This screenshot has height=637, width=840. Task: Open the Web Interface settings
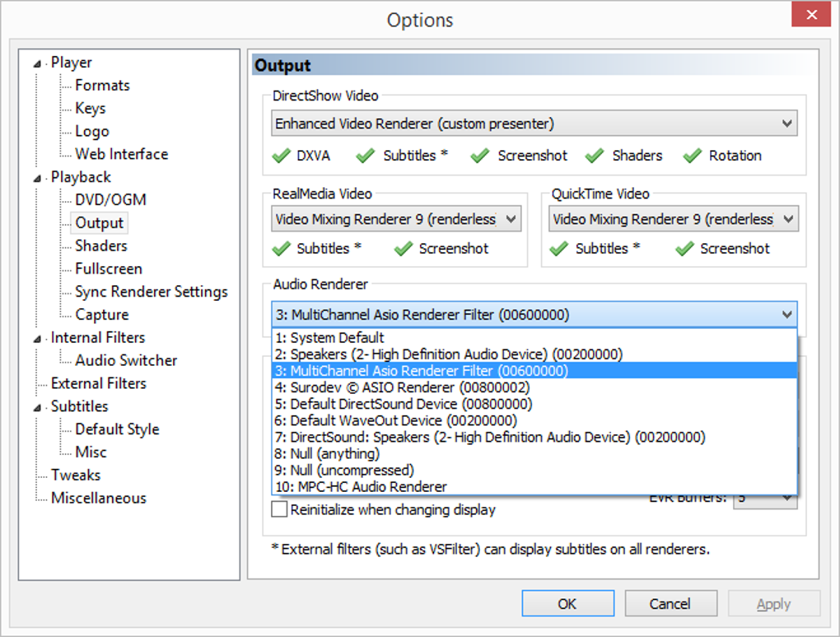(x=121, y=154)
